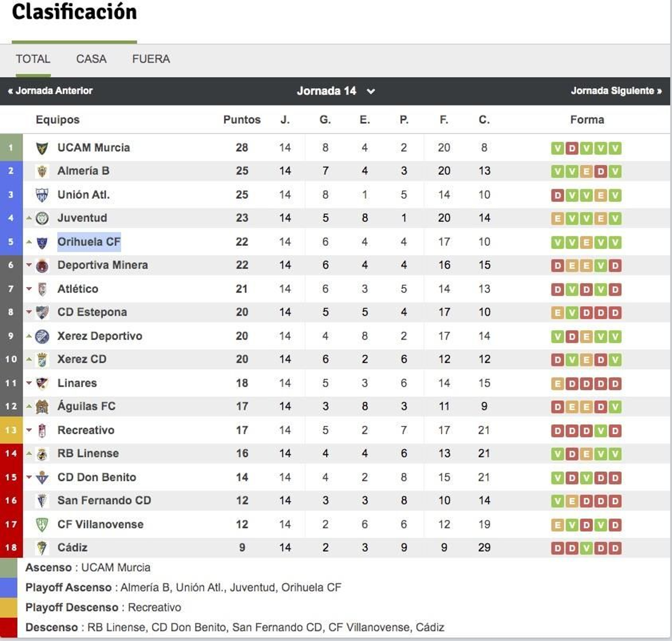Switch to the CASA tab
Image resolution: width=672 pixels, height=641 pixels.
coord(90,59)
